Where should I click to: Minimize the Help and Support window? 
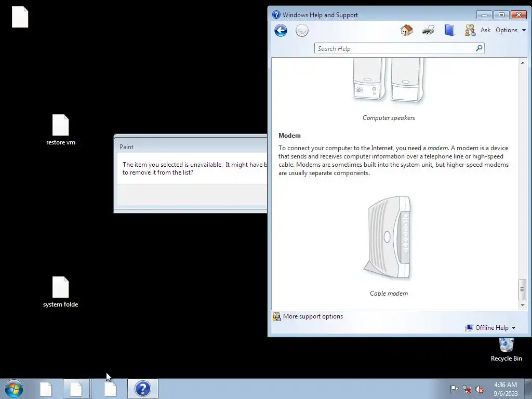(484, 15)
